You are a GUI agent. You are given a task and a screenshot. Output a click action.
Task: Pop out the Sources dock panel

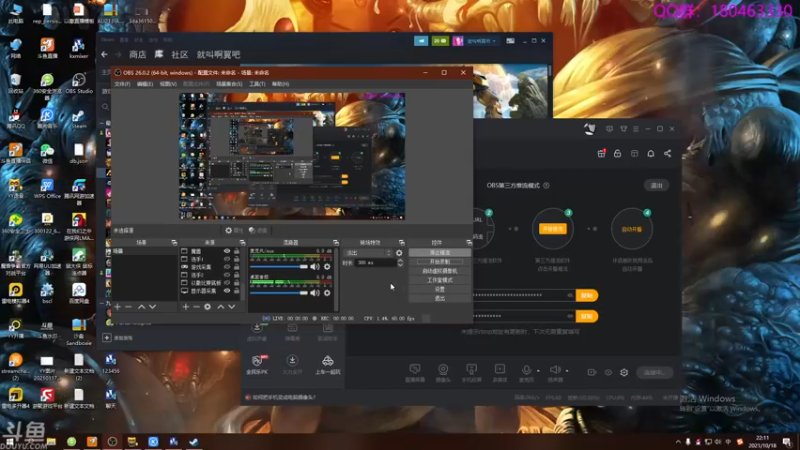coord(242,242)
